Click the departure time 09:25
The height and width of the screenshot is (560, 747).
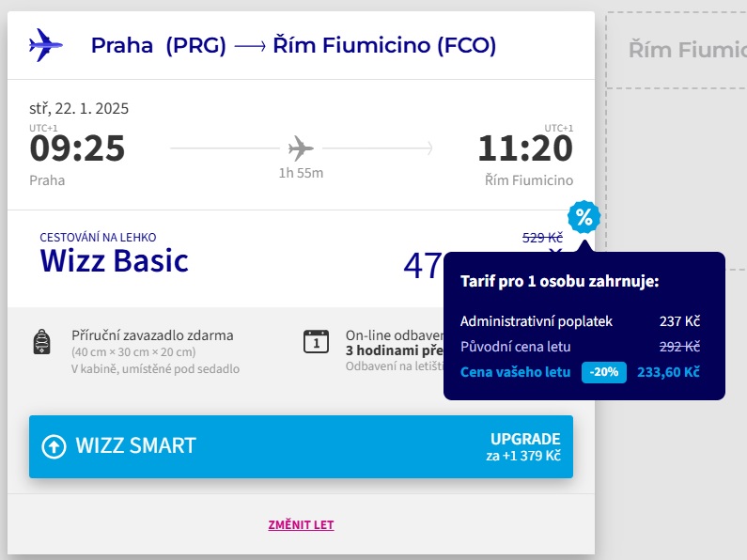77,148
